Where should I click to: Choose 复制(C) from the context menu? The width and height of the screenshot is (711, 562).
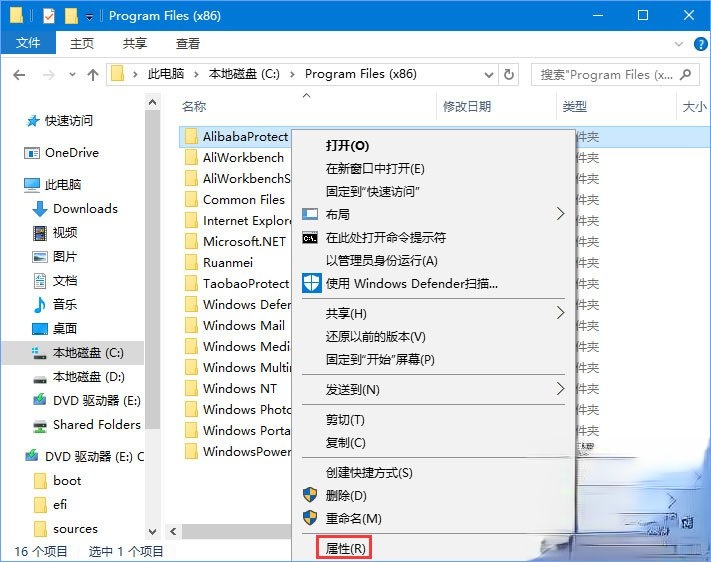(x=346, y=442)
